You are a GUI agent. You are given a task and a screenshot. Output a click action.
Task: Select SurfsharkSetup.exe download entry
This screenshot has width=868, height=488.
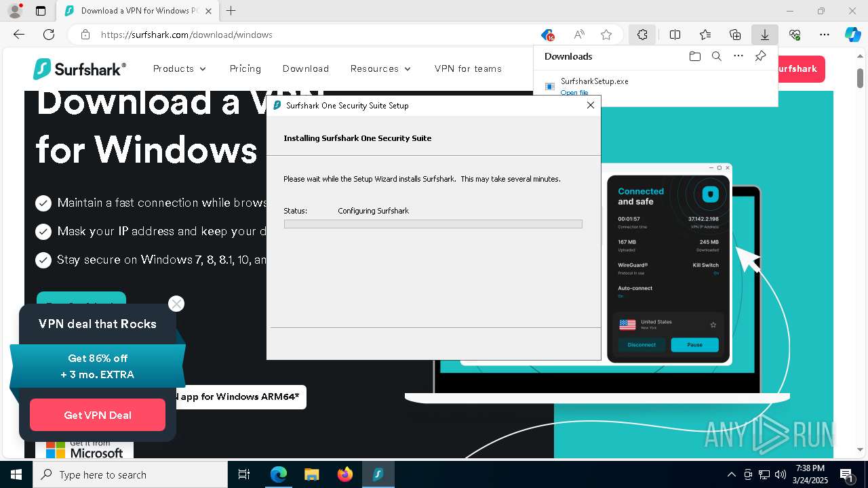656,86
